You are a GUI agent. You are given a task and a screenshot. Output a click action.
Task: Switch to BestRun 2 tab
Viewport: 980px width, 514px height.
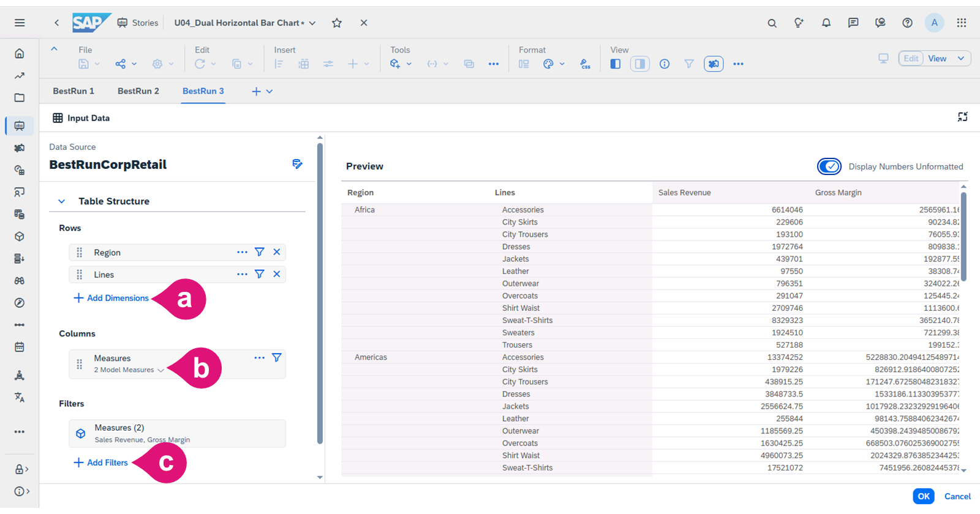[138, 91]
